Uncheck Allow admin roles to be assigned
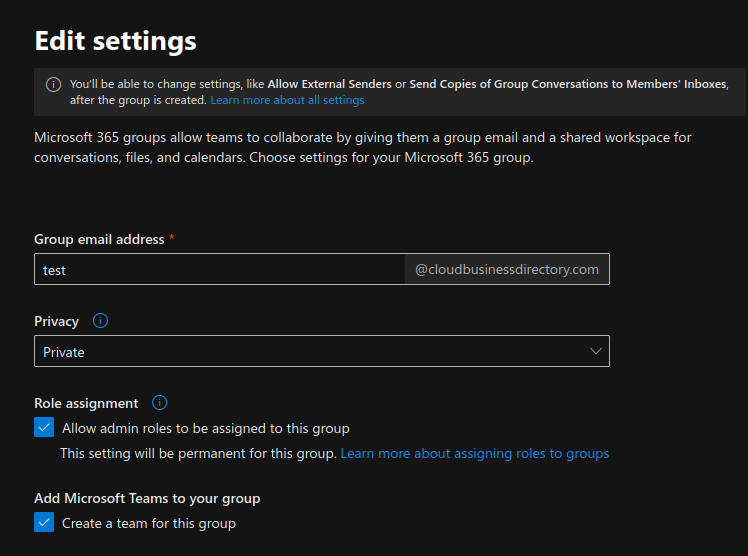 pyautogui.click(x=44, y=427)
